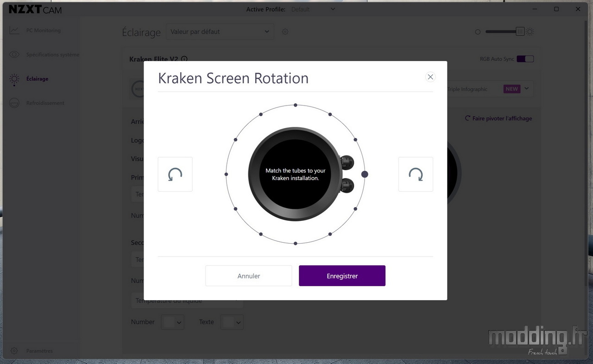The width and height of the screenshot is (593, 364).
Task: Click the Refroidissement cooling icon
Action: click(14, 103)
